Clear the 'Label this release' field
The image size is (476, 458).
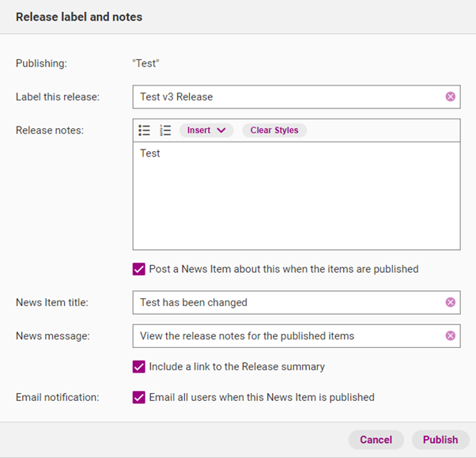pos(450,97)
